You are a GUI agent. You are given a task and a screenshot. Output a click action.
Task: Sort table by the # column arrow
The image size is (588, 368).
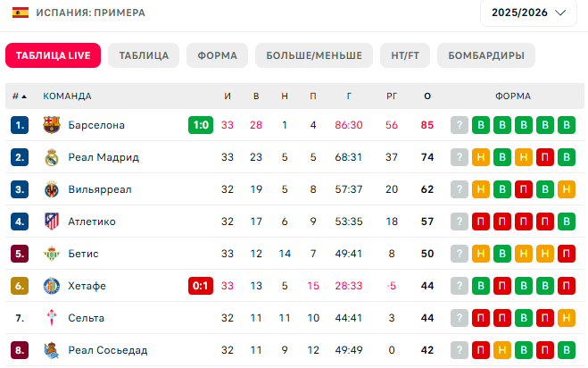click(x=24, y=96)
